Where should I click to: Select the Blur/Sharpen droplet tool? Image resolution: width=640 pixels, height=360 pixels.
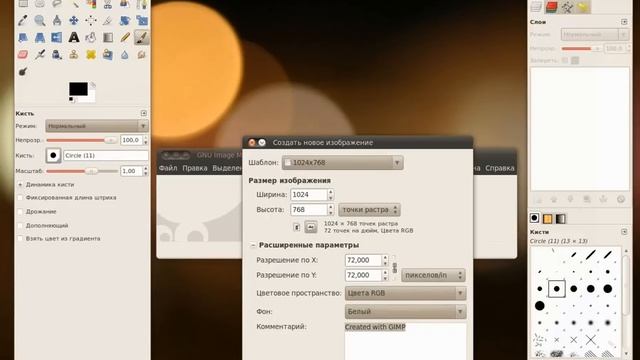125,54
